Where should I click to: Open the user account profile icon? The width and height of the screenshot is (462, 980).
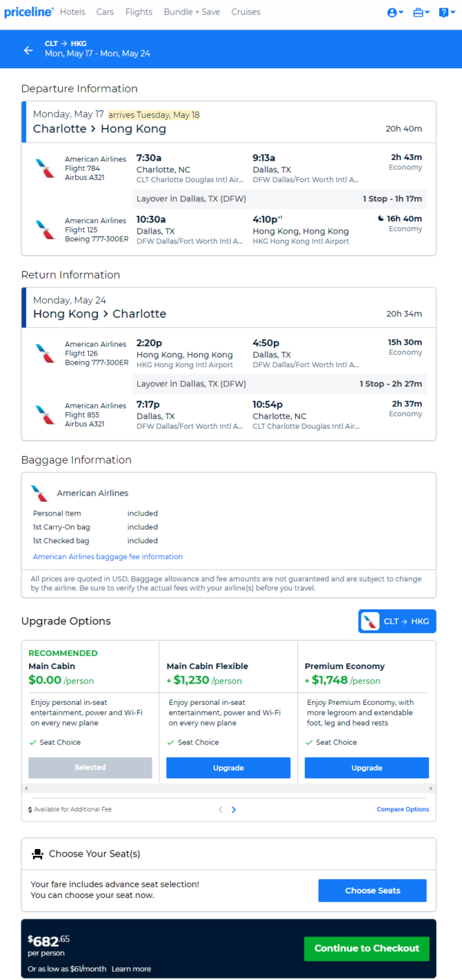pyautogui.click(x=394, y=12)
